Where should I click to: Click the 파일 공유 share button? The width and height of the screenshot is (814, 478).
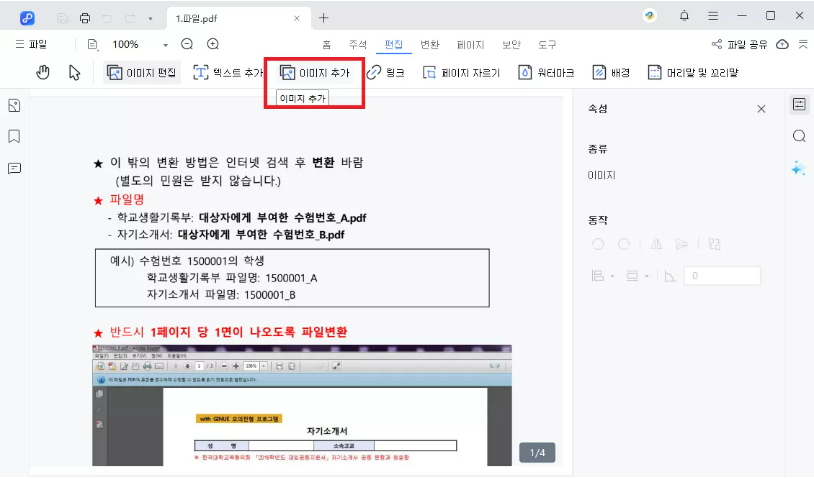click(739, 45)
